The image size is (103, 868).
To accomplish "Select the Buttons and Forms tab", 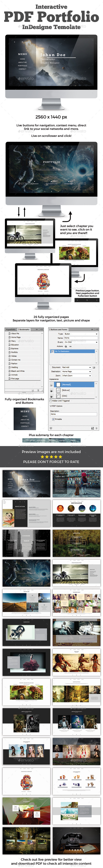I will 59,329.
